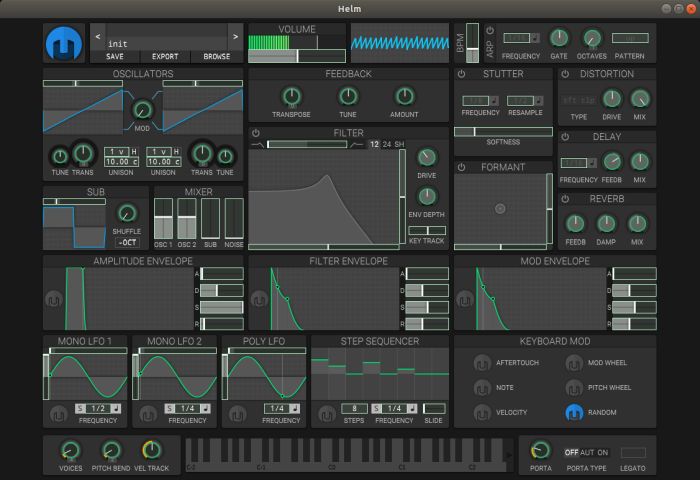Image resolution: width=700 pixels, height=480 pixels.
Task: Select the Mono LFO 2 modulation icon
Action: (148, 415)
